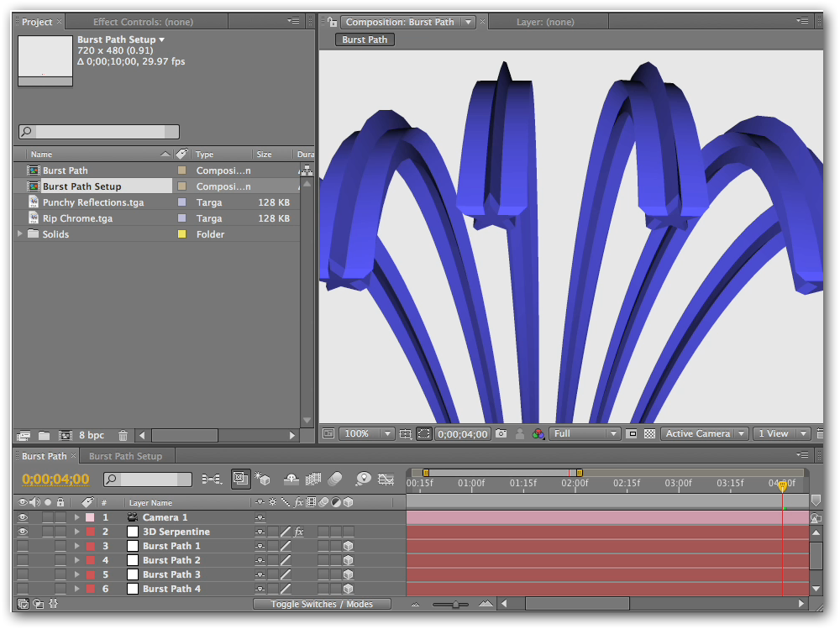Expand Layer Switches pane icon at timeline bottom
This screenshot has width=840, height=629.
pos(23,604)
